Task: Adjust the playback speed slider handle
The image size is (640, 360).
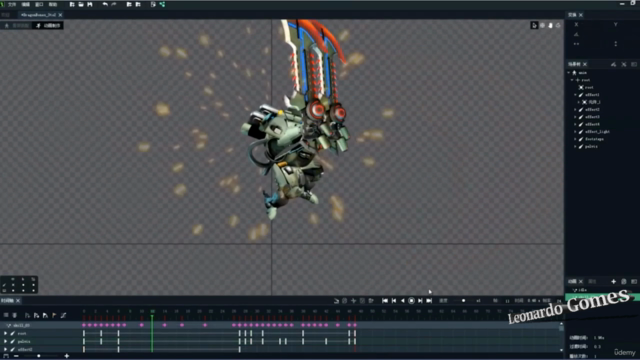Action: tap(463, 301)
